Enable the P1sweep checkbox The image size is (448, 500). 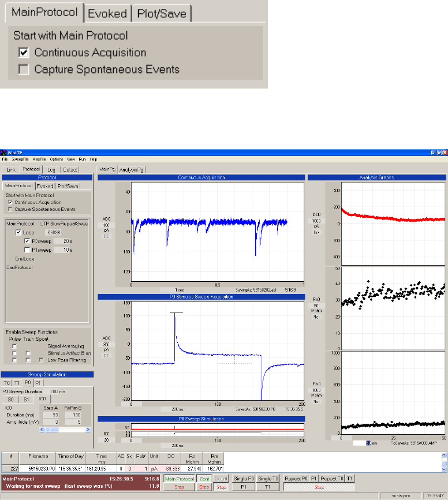27,250
